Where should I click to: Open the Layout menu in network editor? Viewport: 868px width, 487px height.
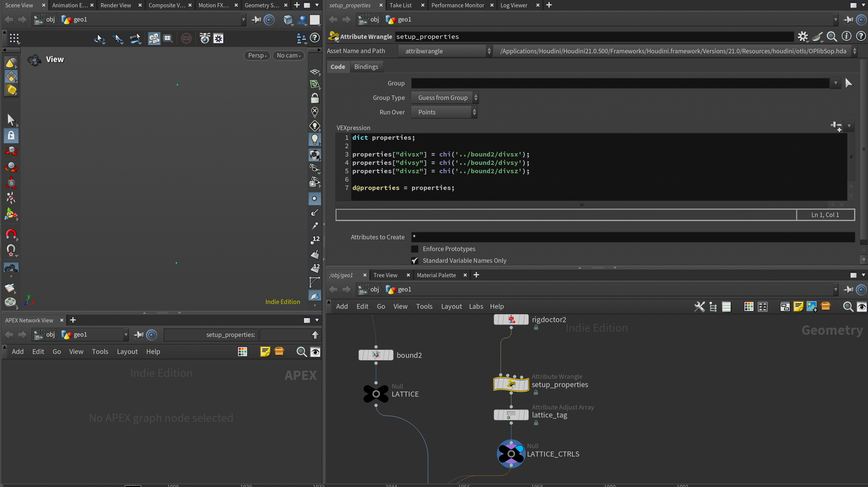coord(451,306)
